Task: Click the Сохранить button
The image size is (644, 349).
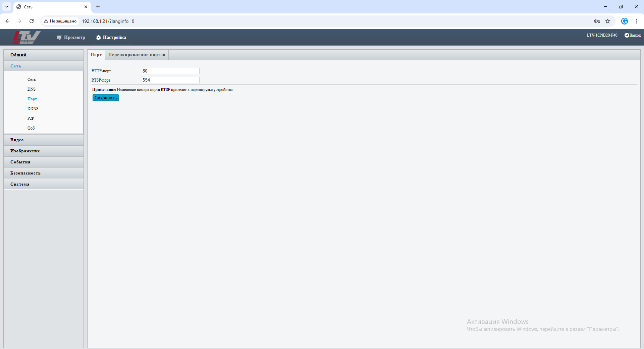Action: (x=106, y=98)
